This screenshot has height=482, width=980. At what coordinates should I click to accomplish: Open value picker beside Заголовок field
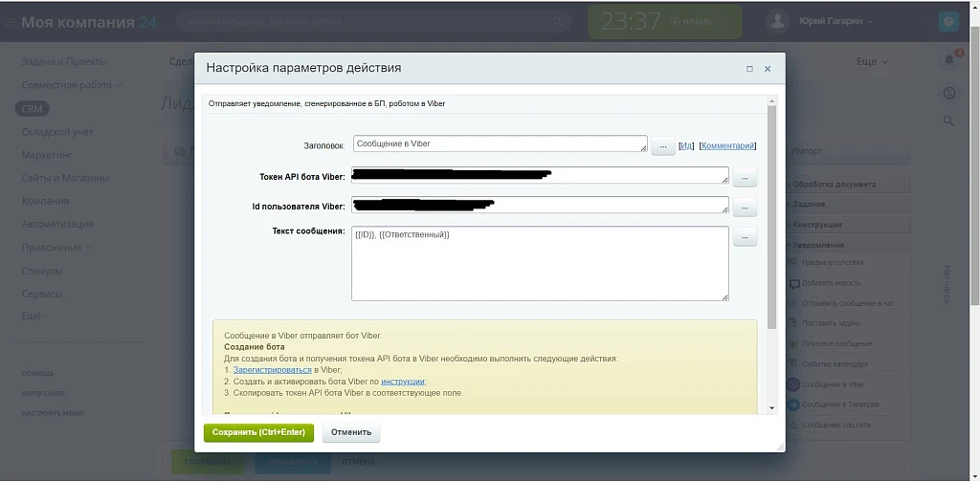tap(663, 145)
